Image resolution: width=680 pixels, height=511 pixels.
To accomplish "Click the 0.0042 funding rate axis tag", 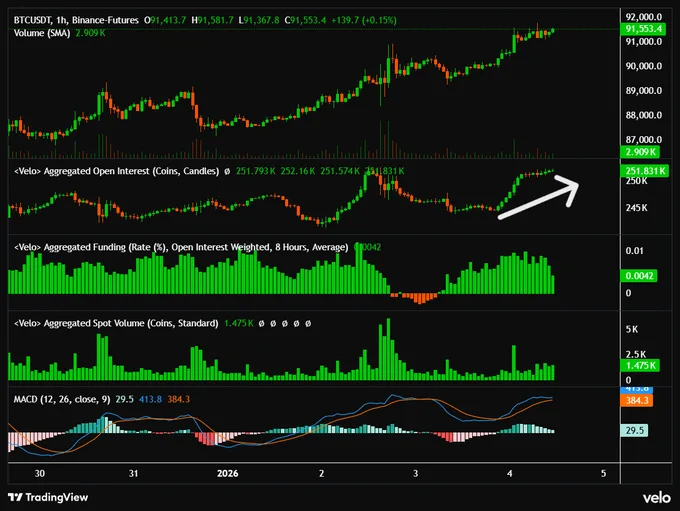I will pos(639,276).
